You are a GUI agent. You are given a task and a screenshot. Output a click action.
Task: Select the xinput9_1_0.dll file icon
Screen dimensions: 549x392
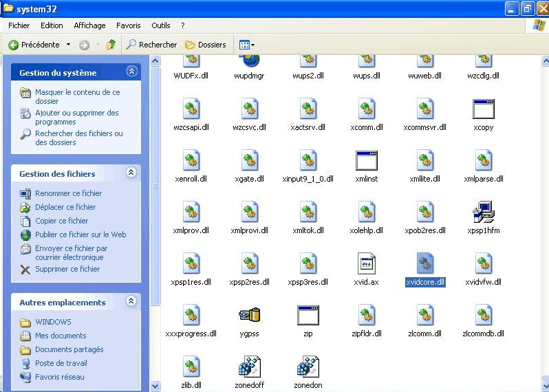pyautogui.click(x=308, y=160)
